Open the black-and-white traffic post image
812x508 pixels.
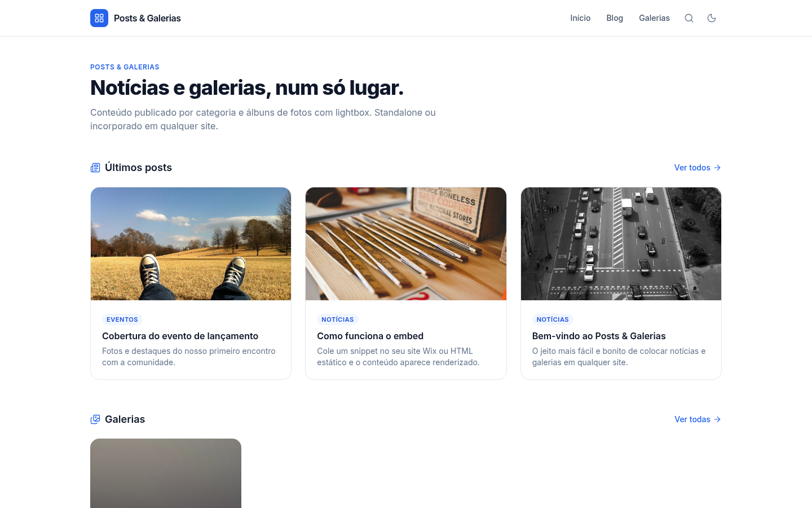621,244
